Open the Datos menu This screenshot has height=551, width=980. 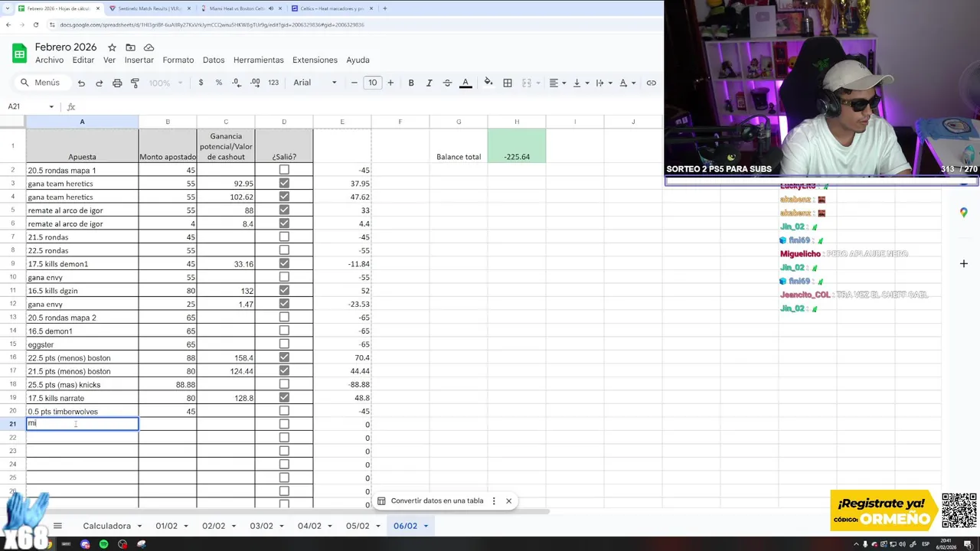[x=214, y=60]
